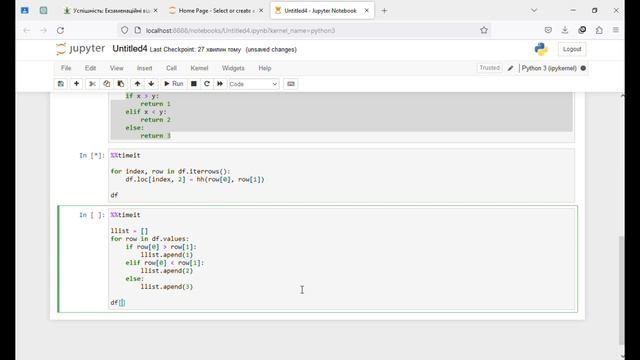Open the browser hamburger menu
Screen dimensions: 640x360
(x=616, y=30)
